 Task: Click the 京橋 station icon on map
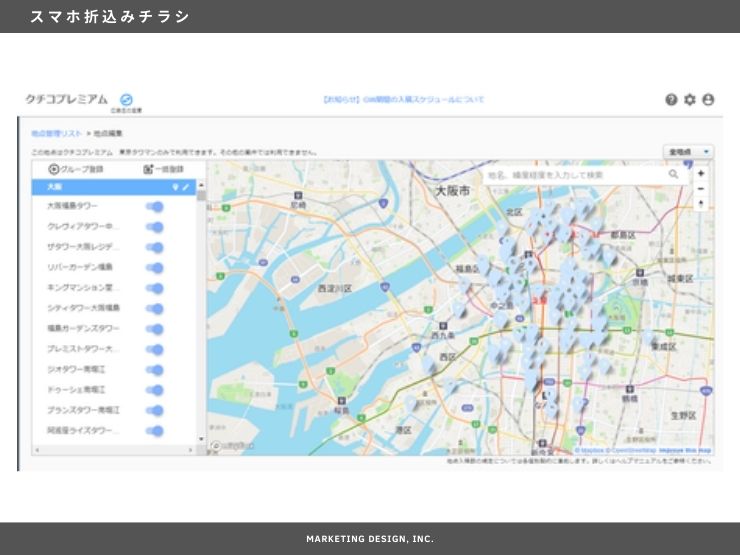tap(640, 273)
